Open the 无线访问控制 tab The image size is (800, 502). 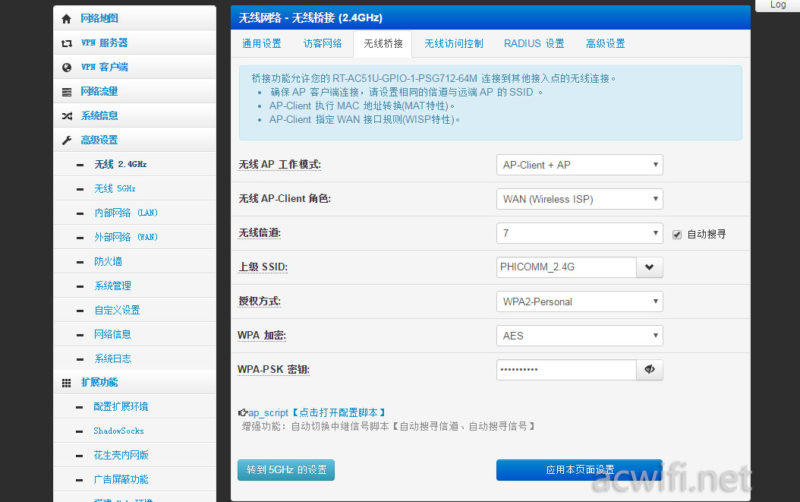coord(454,43)
